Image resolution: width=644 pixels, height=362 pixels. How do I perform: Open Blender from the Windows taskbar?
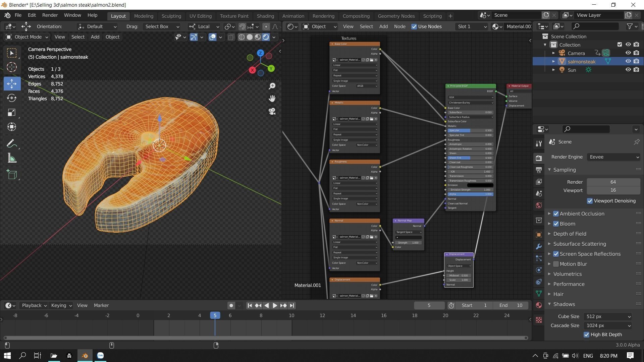85,356
